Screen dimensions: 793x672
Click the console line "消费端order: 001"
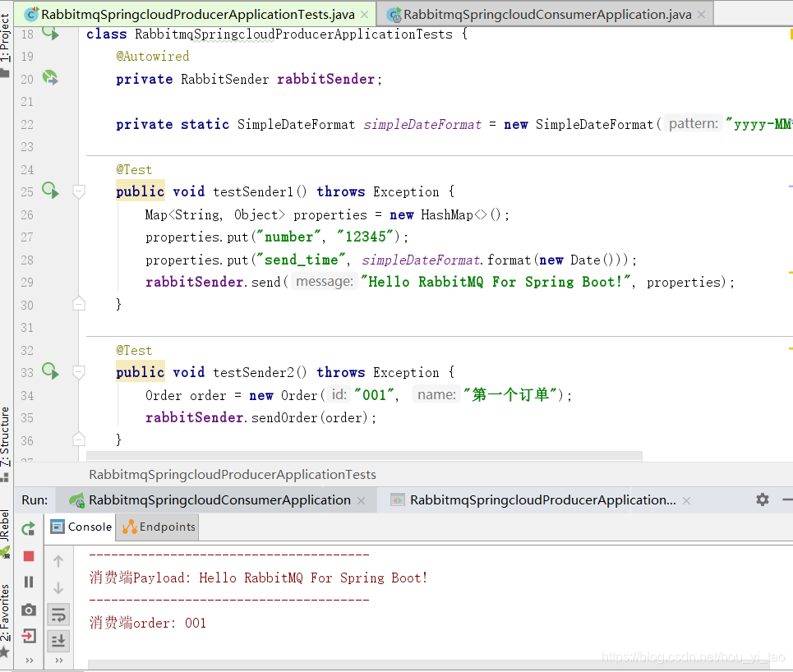click(148, 623)
